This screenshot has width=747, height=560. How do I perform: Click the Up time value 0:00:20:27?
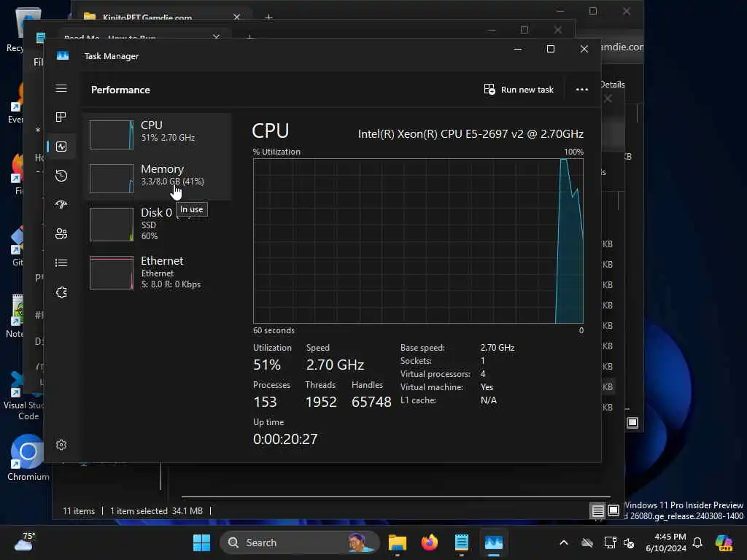(x=285, y=439)
